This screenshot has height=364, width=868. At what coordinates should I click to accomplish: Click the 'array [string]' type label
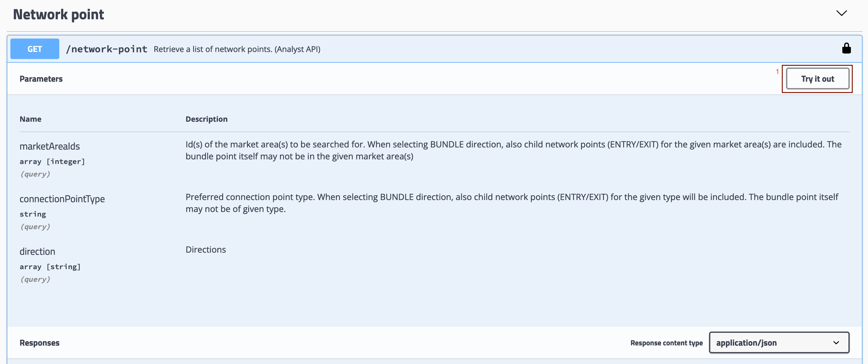(x=50, y=267)
